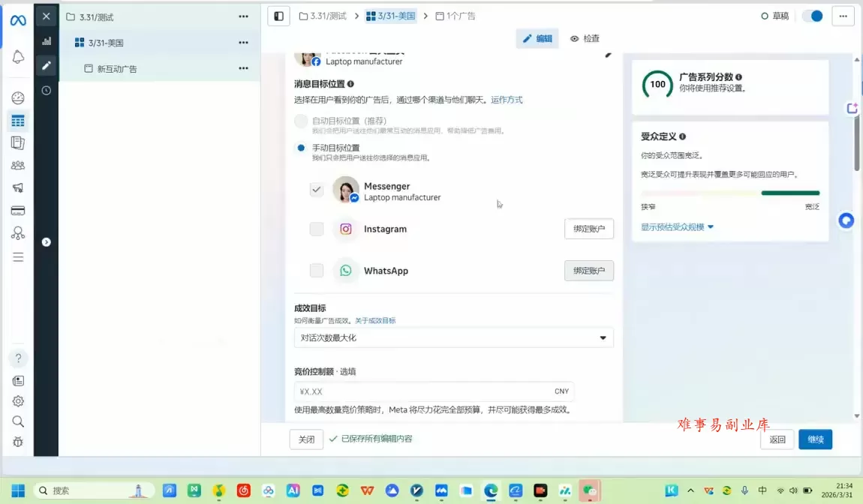Viewport: 863px width, 504px height.
Task: Click the pencil edit icon beside the page
Action: click(608, 55)
